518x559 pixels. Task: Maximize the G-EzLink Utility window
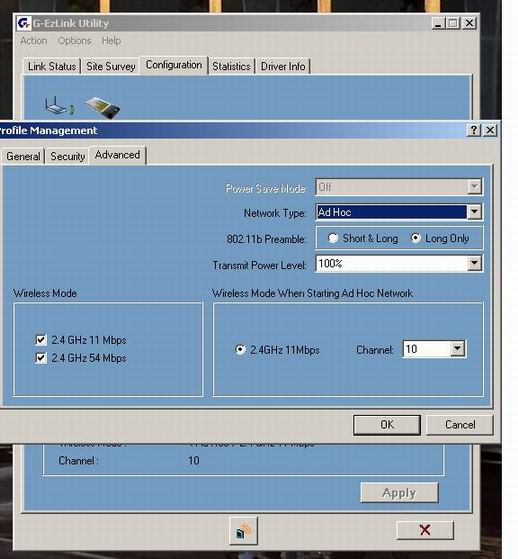pyautogui.click(x=453, y=24)
